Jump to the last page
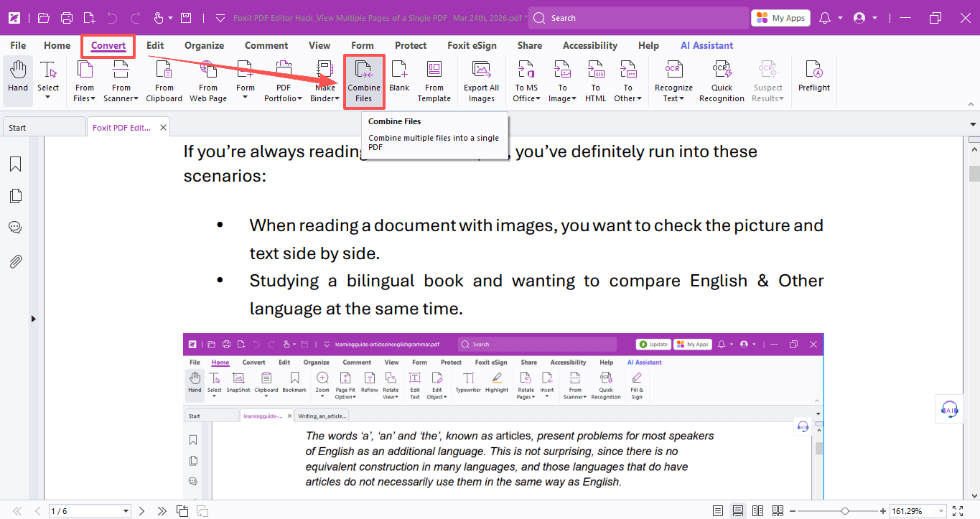Screen dimensions: 980x519 pyautogui.click(x=162, y=511)
